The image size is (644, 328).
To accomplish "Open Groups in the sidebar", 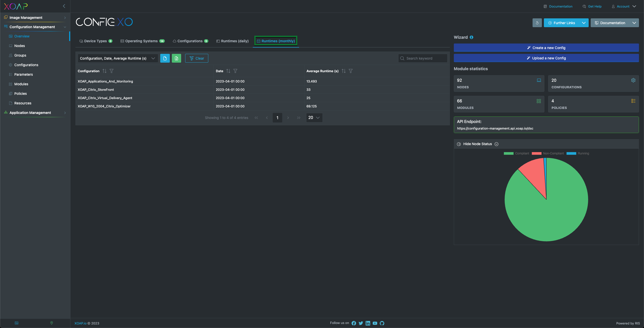I will pyautogui.click(x=20, y=55).
